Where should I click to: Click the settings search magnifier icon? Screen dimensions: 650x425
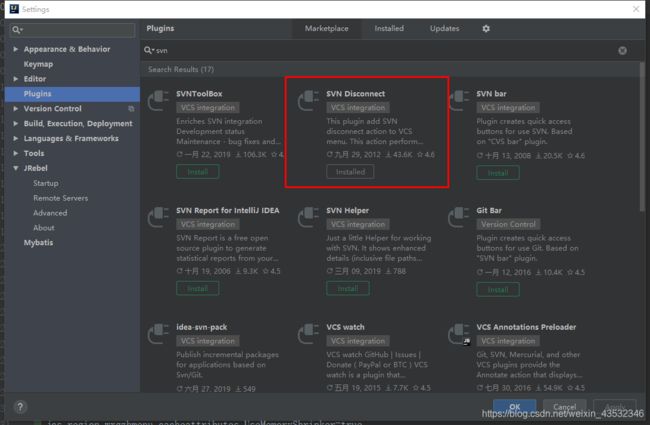(17, 30)
